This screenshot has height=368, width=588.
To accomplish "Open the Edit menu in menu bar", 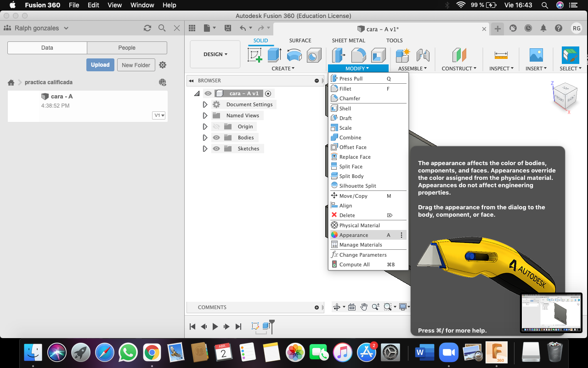I will coord(93,5).
